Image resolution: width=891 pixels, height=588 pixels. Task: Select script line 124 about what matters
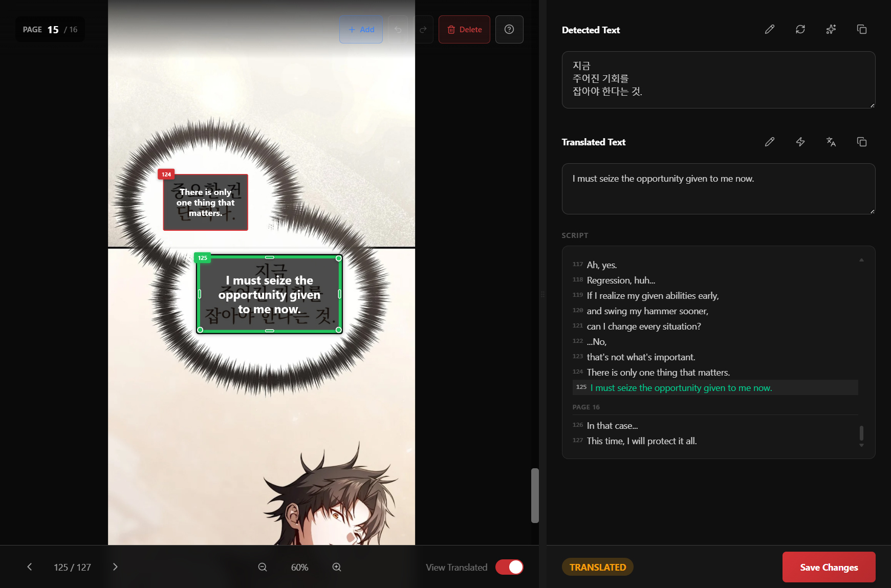click(x=658, y=373)
